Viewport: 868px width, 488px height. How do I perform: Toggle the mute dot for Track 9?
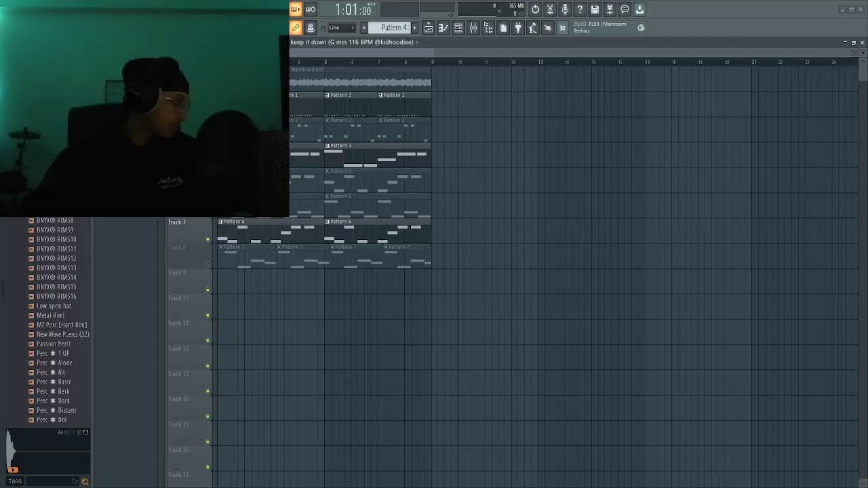point(208,290)
